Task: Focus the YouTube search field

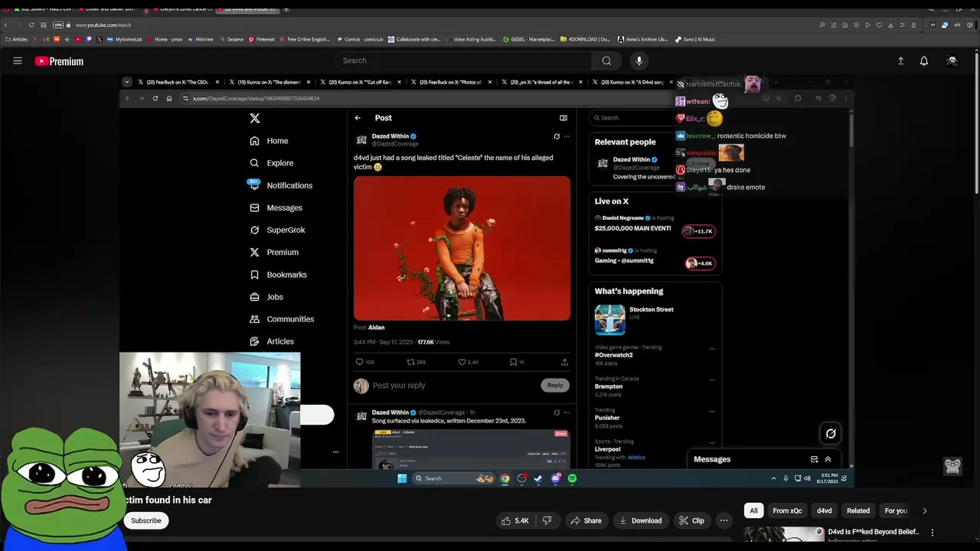Action: (463, 60)
